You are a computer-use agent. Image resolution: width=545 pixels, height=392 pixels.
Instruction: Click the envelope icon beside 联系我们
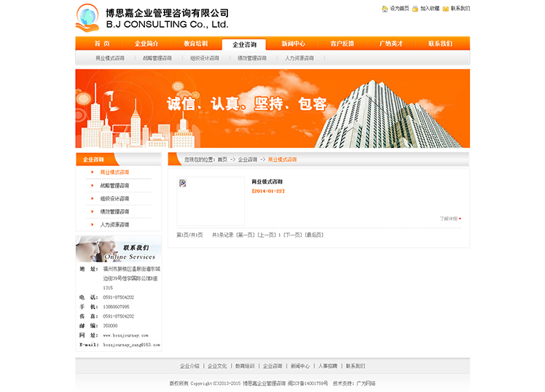(446, 9)
